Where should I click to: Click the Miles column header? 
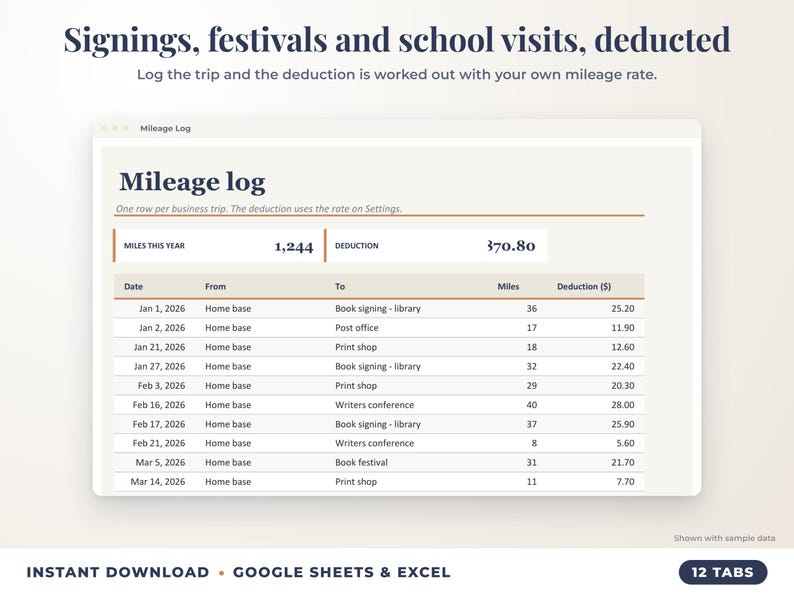(508, 287)
